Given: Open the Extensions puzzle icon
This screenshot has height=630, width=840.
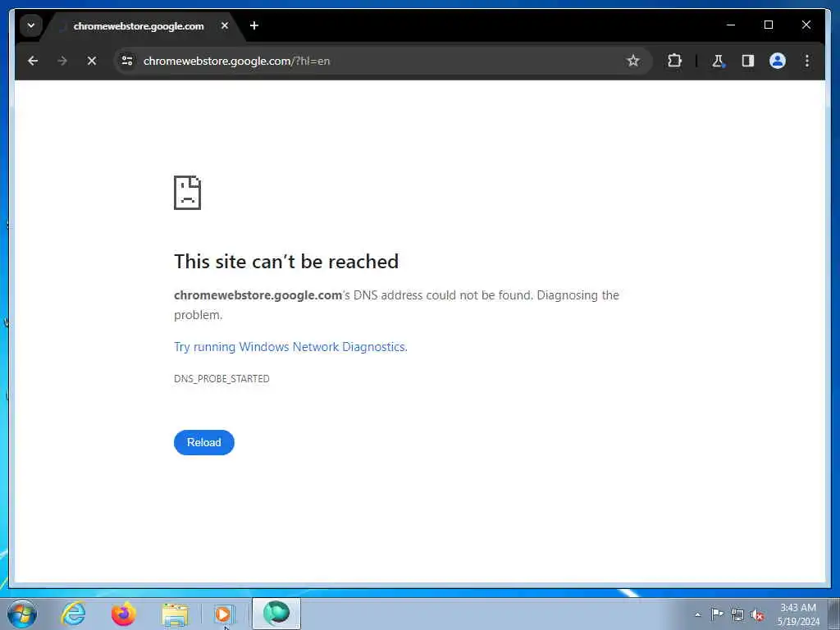Looking at the screenshot, I should coord(674,61).
